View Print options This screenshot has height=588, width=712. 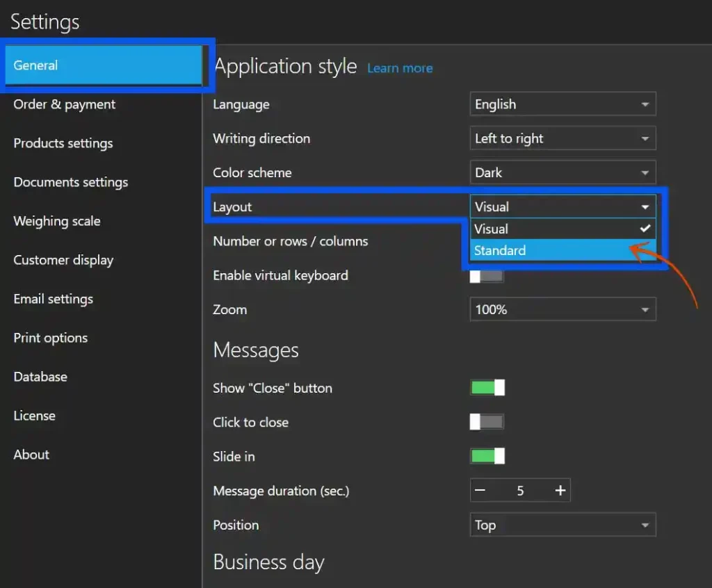(50, 338)
